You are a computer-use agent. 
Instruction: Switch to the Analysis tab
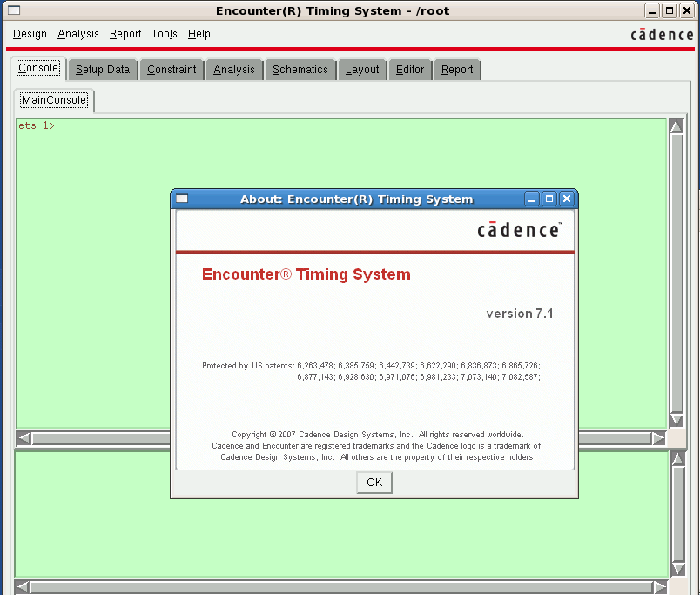click(234, 70)
